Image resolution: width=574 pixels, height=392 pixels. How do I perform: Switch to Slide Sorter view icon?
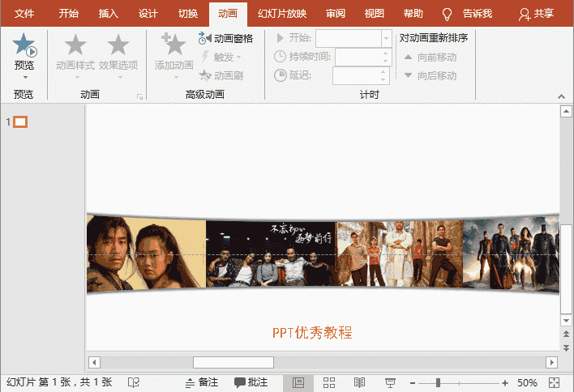(x=329, y=382)
